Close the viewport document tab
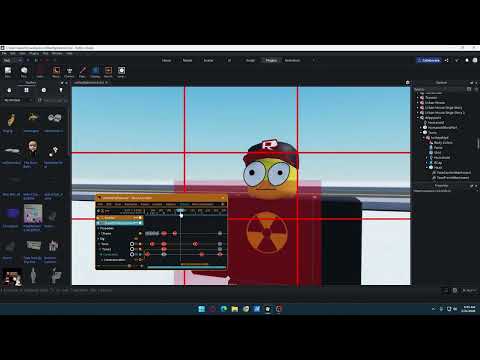Screen dimensions: 480x360 [106, 82]
